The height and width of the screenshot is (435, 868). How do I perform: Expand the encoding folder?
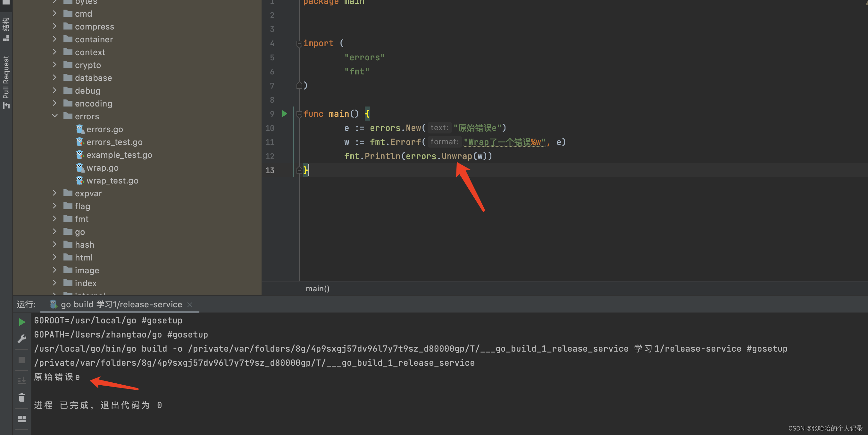pos(54,103)
